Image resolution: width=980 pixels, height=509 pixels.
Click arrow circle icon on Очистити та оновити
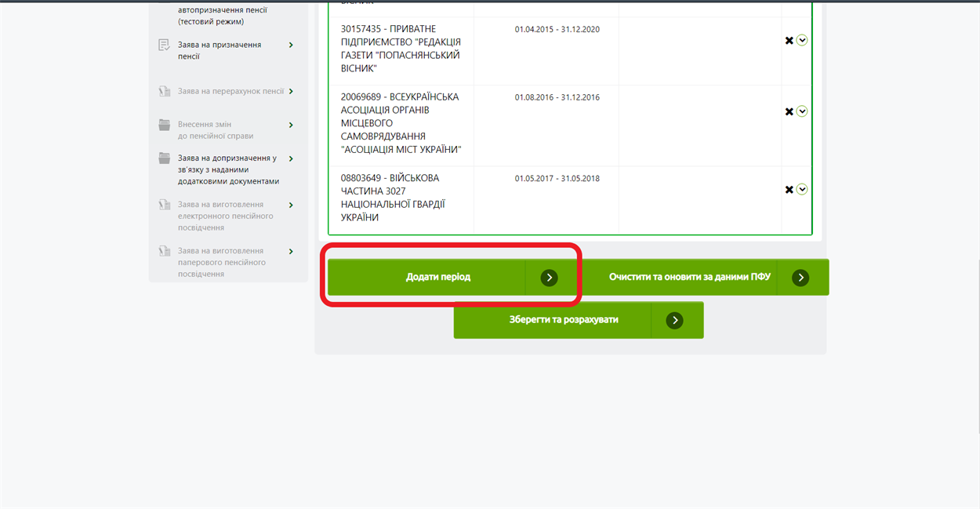coord(800,278)
